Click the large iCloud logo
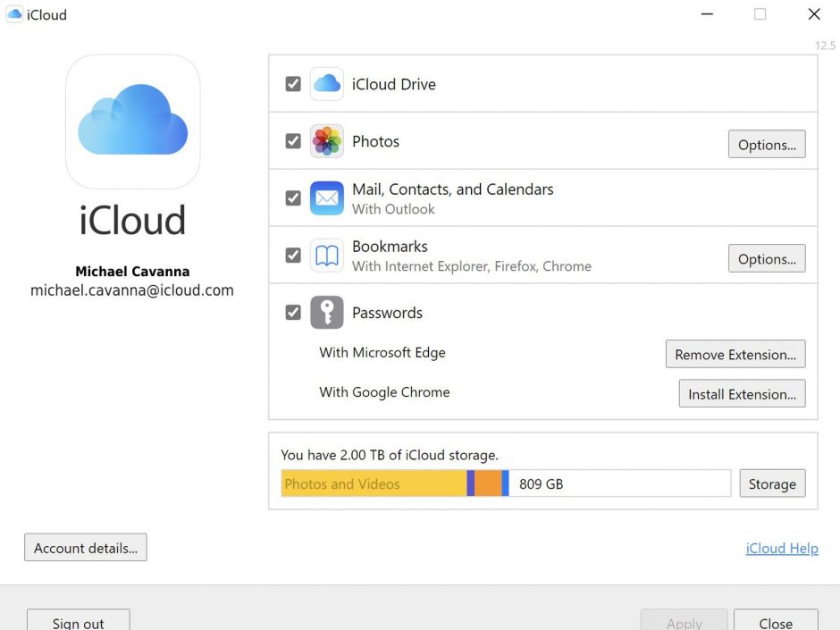840x630 pixels. click(133, 122)
